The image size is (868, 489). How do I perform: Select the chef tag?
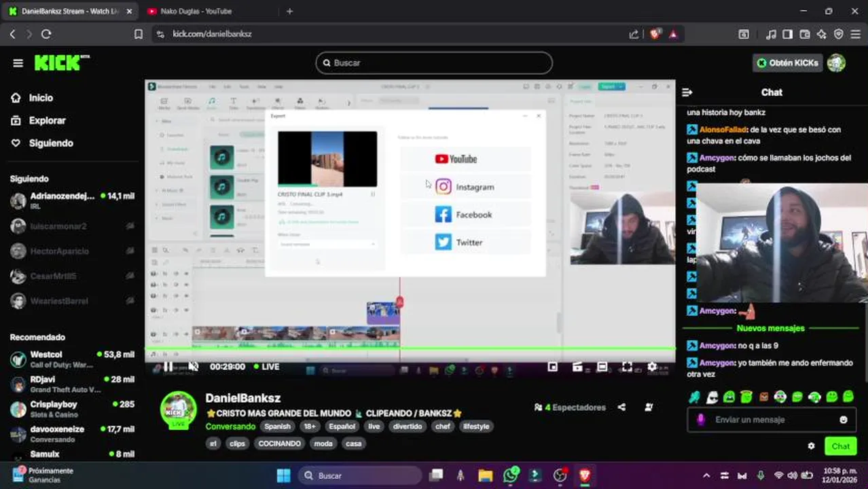(442, 427)
